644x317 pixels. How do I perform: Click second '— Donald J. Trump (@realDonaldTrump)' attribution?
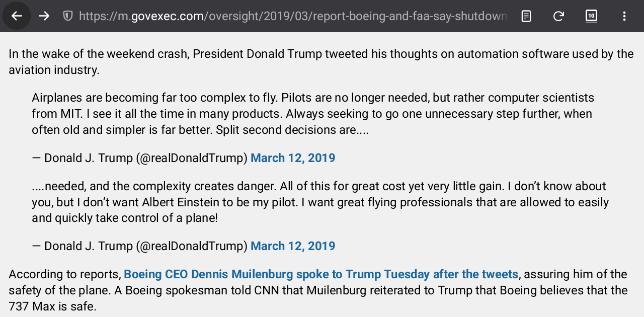140,246
